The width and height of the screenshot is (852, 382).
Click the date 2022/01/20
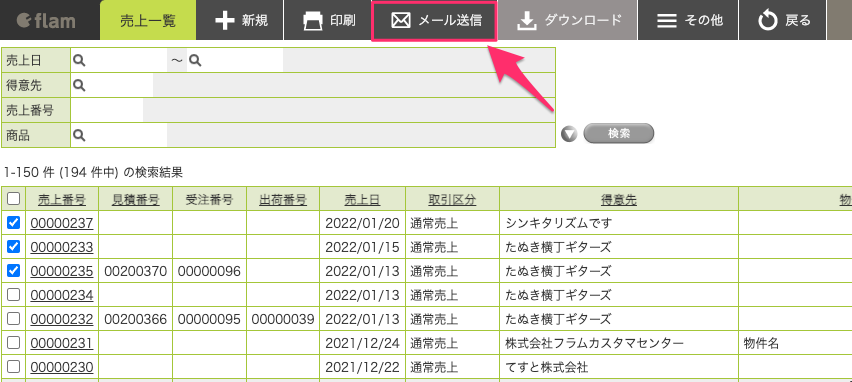point(362,223)
